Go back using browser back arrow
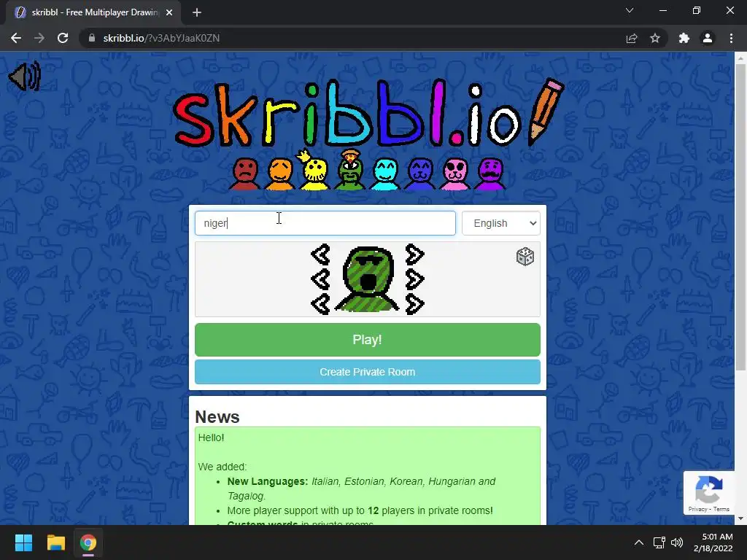 [16, 38]
